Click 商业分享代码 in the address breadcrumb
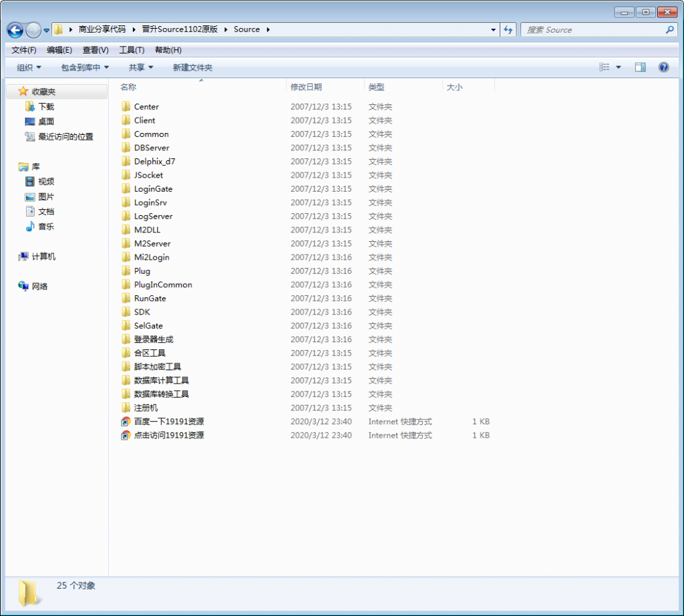Screen dimensions: 684x616 pyautogui.click(x=102, y=29)
